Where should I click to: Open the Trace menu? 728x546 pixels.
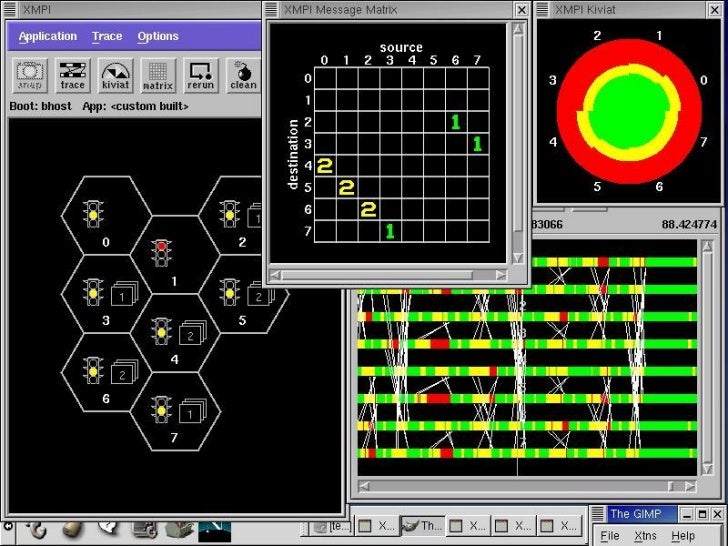point(107,36)
